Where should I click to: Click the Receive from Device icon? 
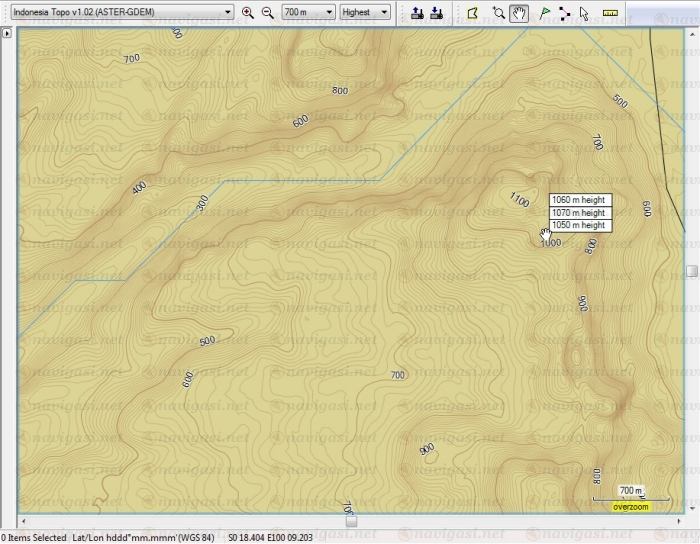click(x=437, y=13)
